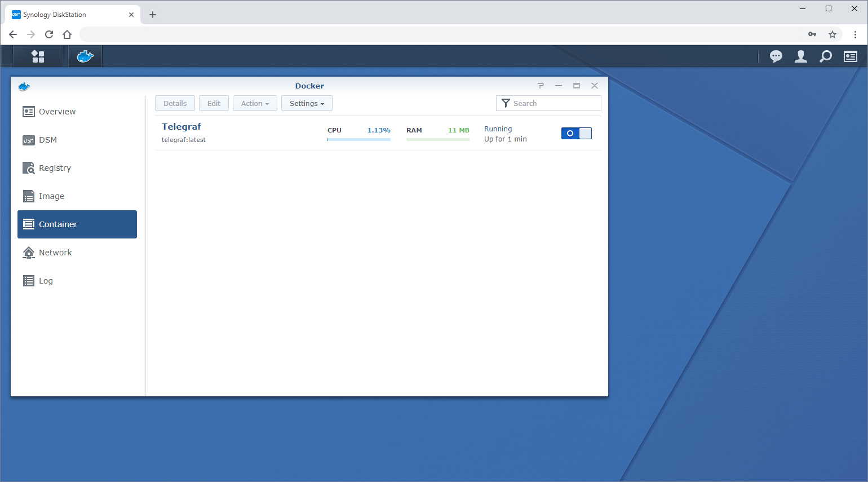Click the Network sidebar icon

29,253
